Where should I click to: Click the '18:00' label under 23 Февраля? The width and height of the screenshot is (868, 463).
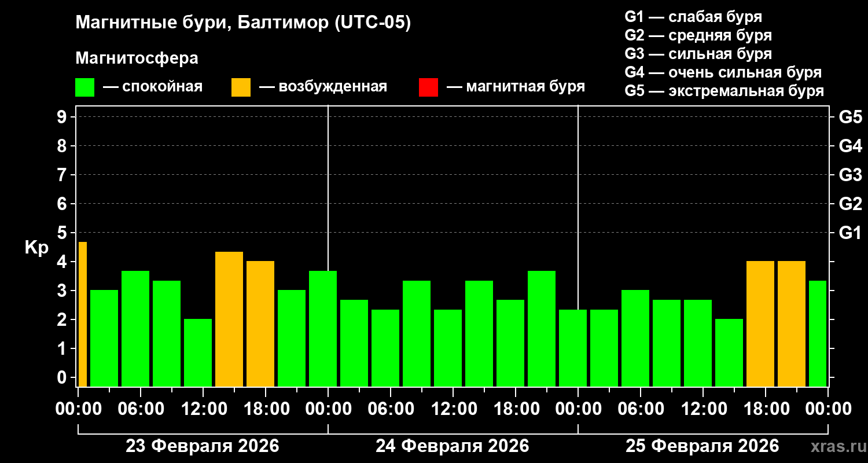(266, 409)
